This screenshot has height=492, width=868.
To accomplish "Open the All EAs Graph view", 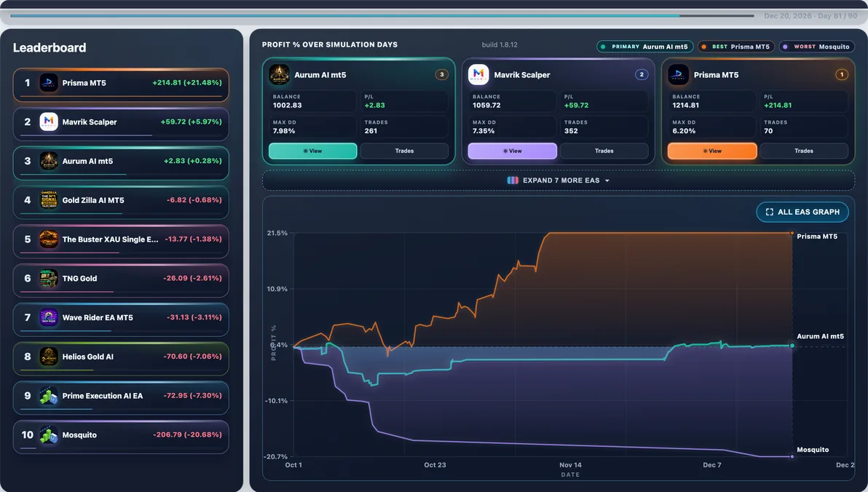I will tap(802, 212).
